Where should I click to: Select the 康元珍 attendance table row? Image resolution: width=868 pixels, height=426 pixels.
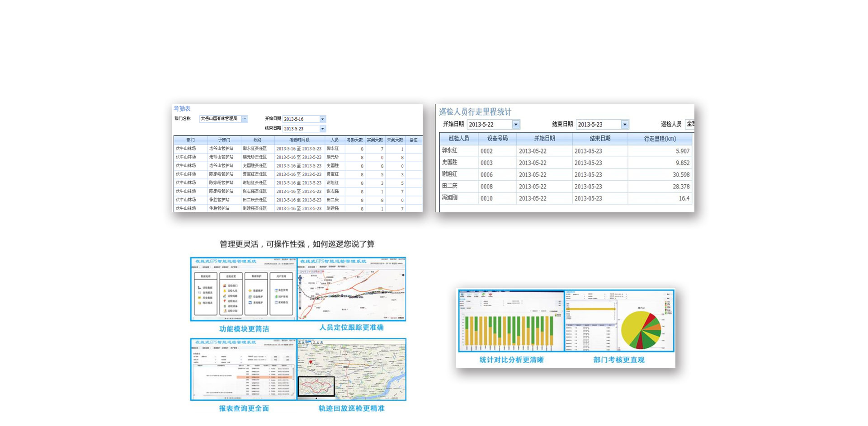[x=297, y=157]
